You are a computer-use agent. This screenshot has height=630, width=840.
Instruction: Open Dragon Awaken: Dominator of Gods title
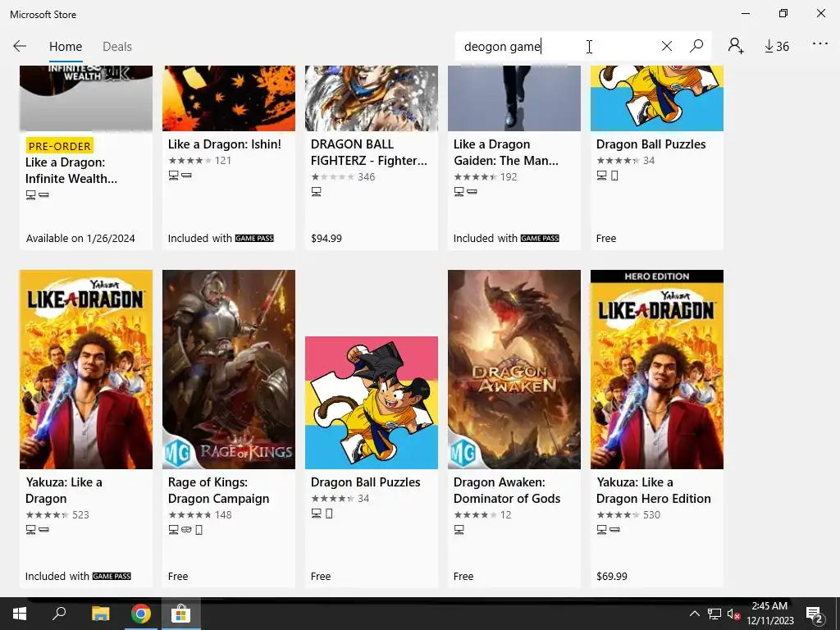coord(507,491)
